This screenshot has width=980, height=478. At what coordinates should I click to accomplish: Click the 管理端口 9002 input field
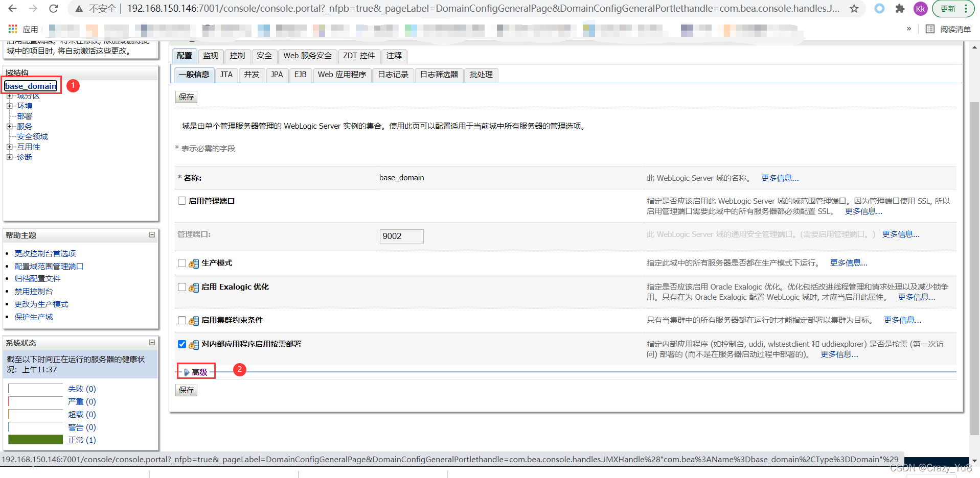pyautogui.click(x=401, y=236)
